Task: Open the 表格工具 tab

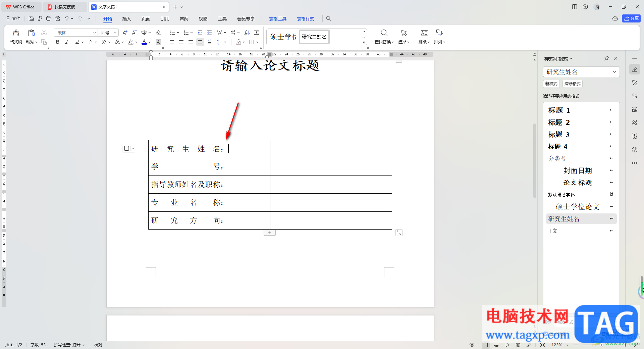Action: pyautogui.click(x=278, y=19)
